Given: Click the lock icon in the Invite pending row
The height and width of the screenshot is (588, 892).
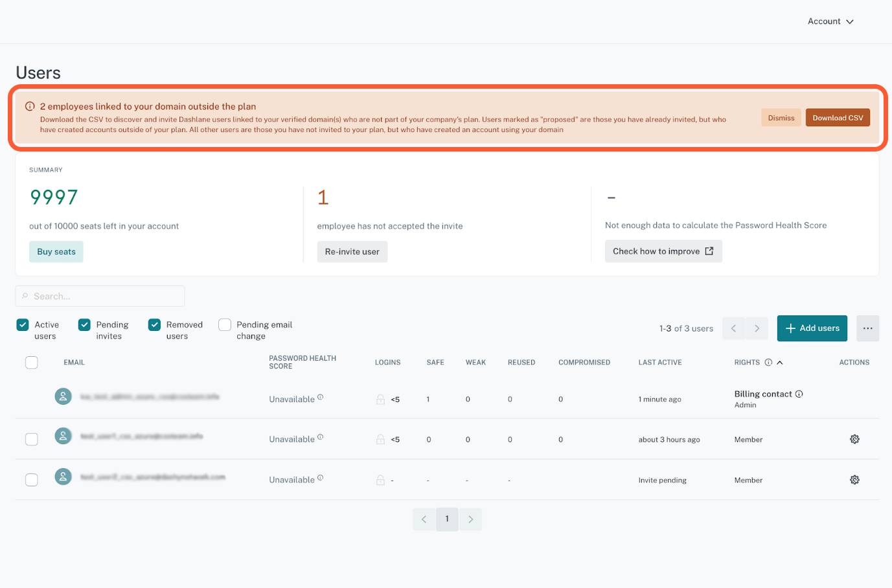Looking at the screenshot, I should pyautogui.click(x=380, y=480).
